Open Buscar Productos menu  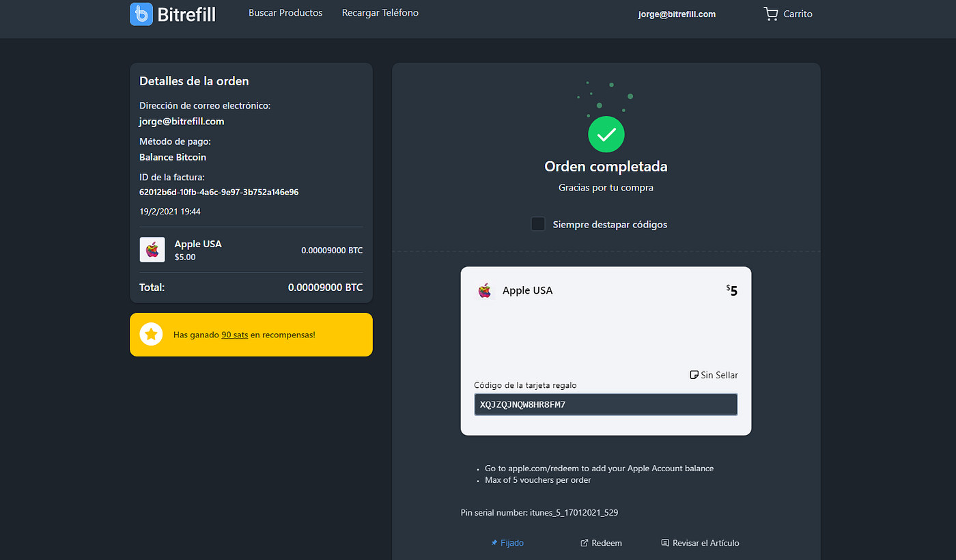(285, 13)
